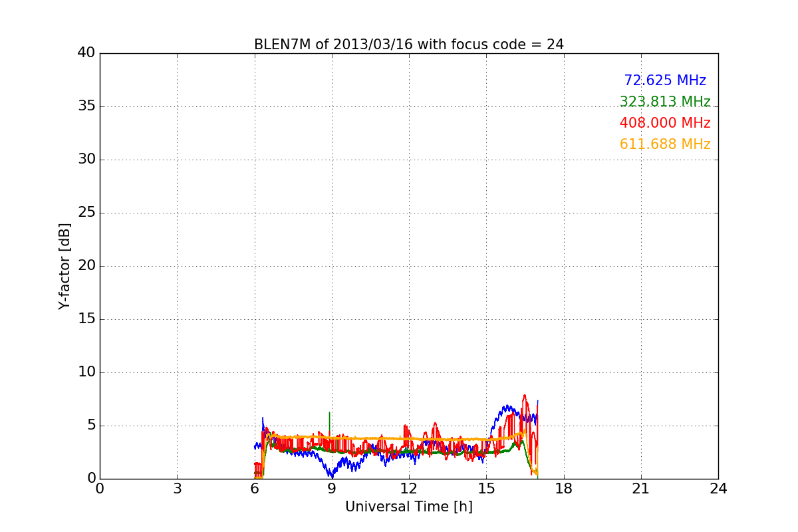Viewport: 798px width, 532px height.
Task: Click the y-axis tick label 30
Action: click(x=86, y=160)
